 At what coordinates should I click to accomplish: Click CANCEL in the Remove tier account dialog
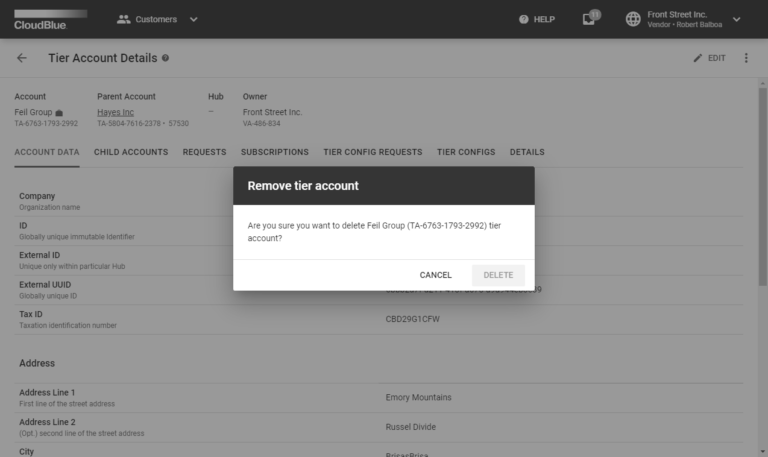tap(435, 275)
